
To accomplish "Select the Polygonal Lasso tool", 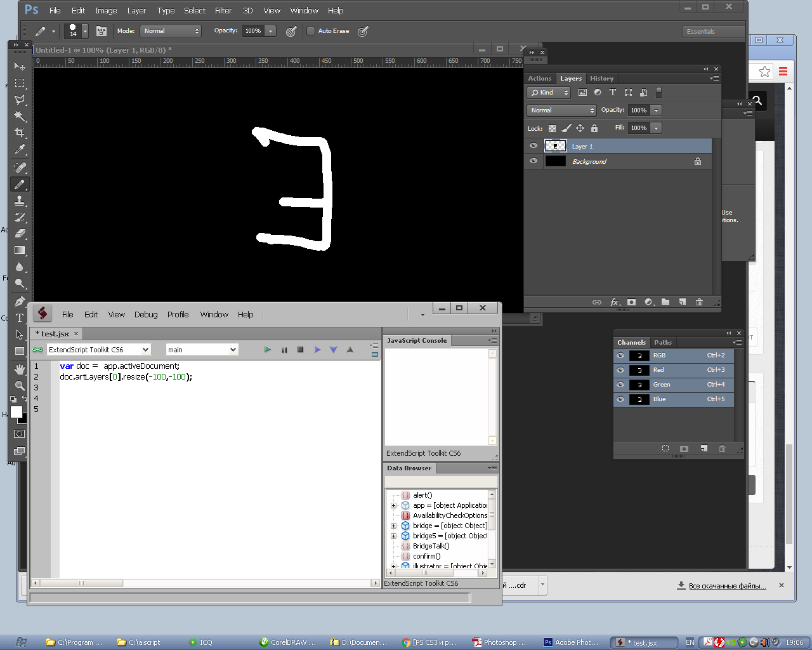I will point(20,100).
